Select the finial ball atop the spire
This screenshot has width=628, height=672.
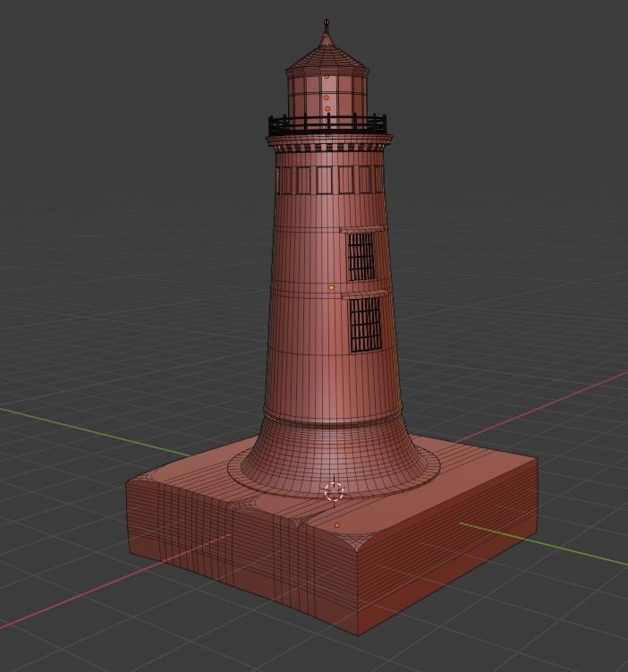[327, 21]
